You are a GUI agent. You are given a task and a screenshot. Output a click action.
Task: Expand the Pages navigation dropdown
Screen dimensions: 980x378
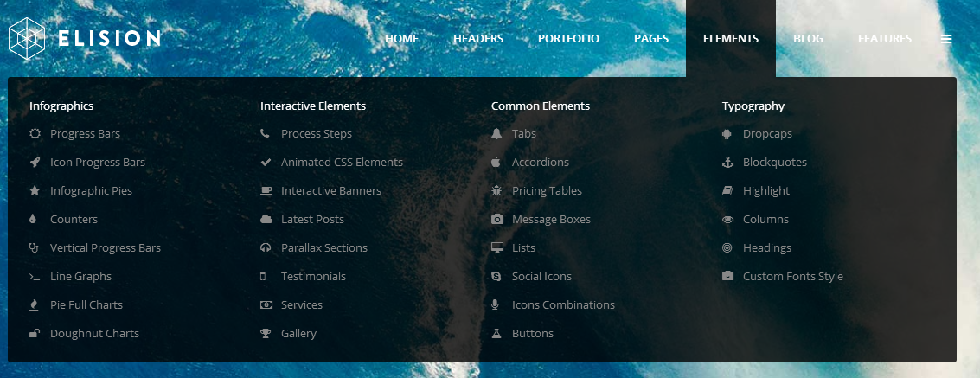[651, 39]
